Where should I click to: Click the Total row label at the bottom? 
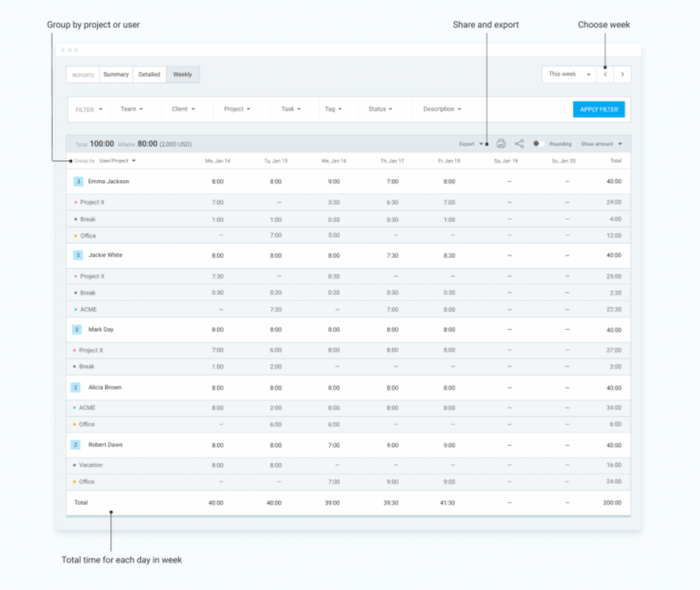[81, 503]
